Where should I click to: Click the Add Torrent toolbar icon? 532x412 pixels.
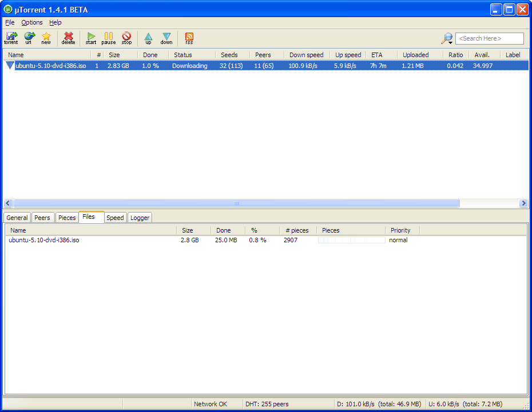coord(11,38)
